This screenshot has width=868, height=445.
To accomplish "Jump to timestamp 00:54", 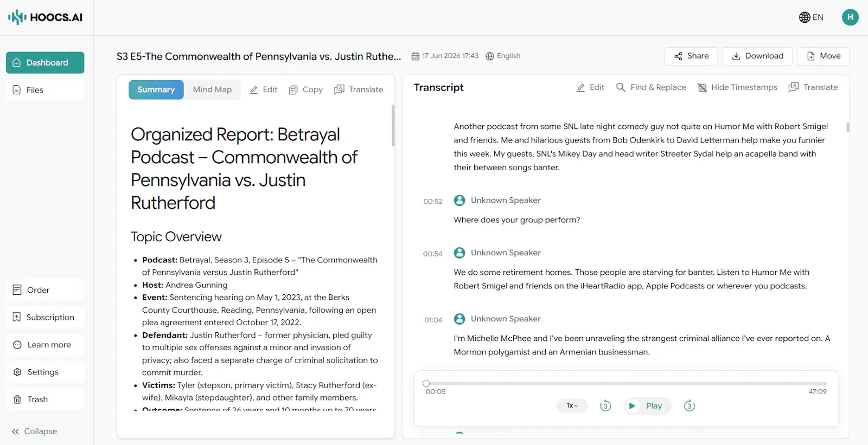I will (433, 254).
